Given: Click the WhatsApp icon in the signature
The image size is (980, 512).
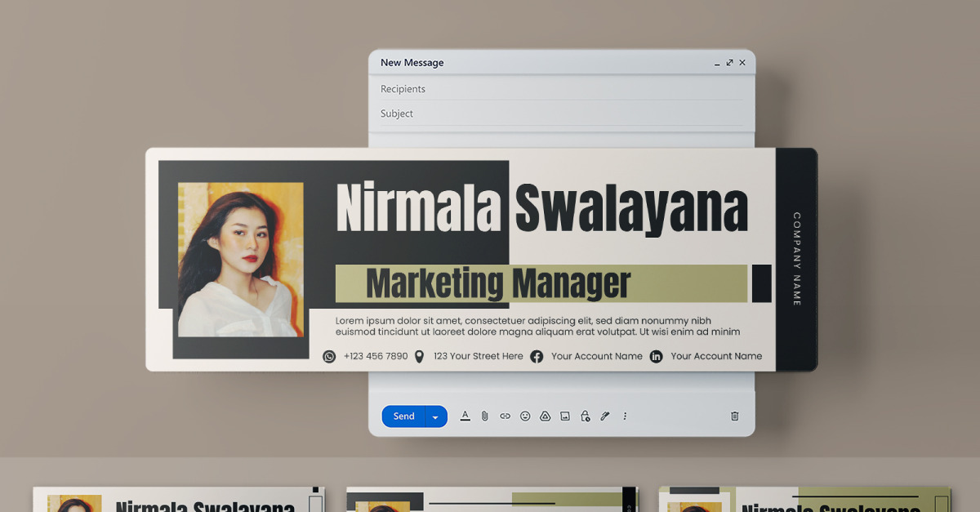Looking at the screenshot, I should click(x=329, y=356).
